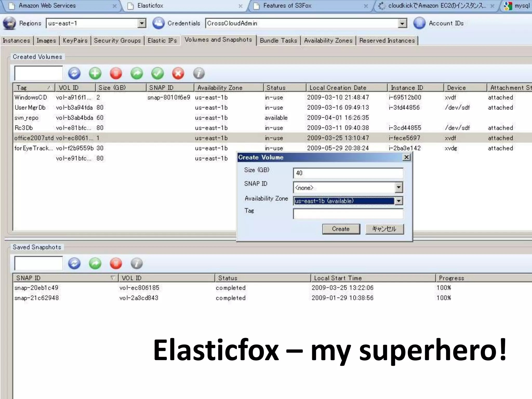Expand the SNAP ID dropdown in dialog

click(399, 187)
